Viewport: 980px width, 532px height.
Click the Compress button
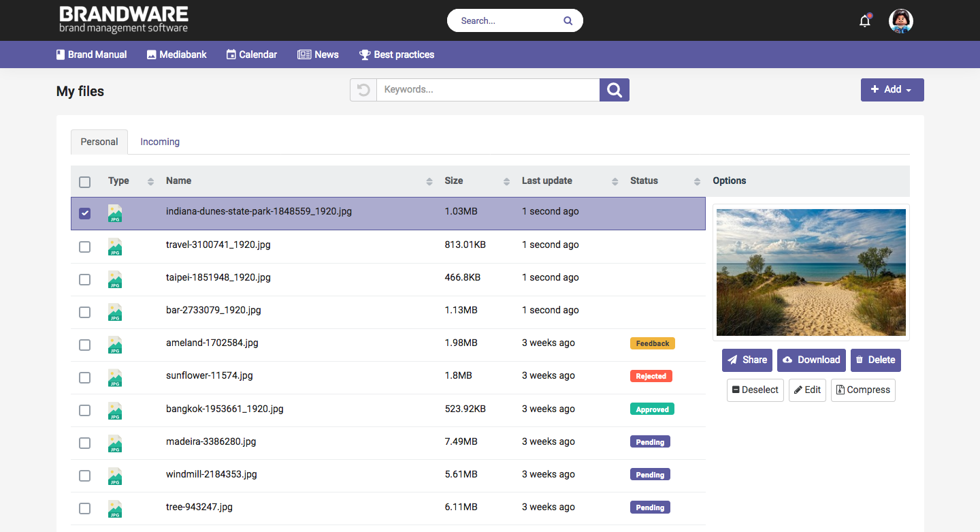pyautogui.click(x=863, y=390)
